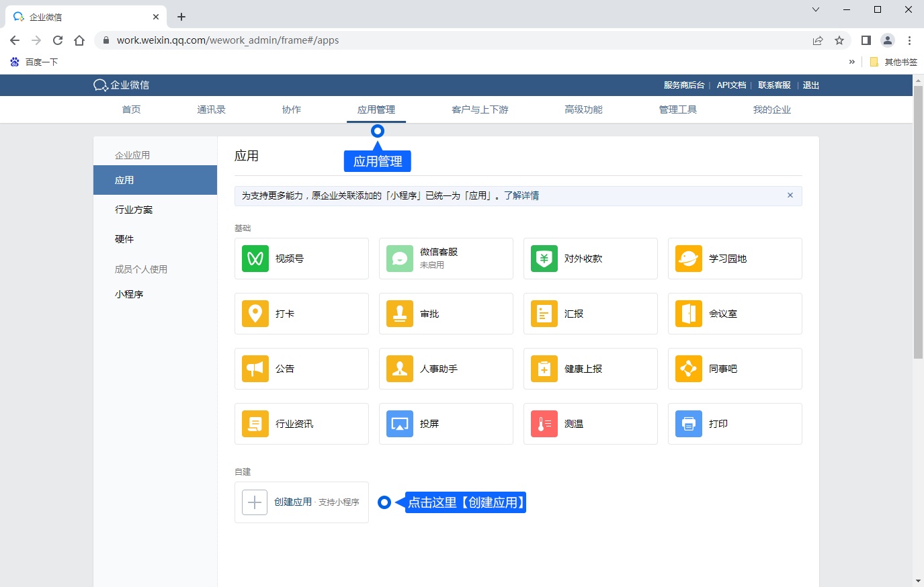The height and width of the screenshot is (587, 924).
Task: Go to the 我的企业 tab
Action: pyautogui.click(x=771, y=109)
